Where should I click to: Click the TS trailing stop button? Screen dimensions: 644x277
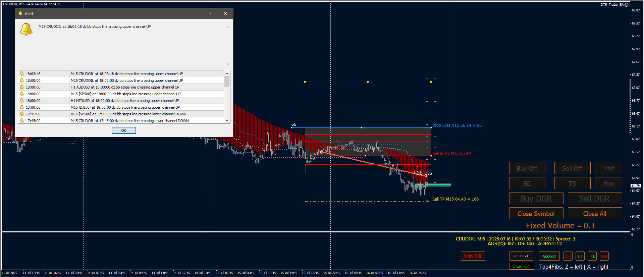point(572,183)
